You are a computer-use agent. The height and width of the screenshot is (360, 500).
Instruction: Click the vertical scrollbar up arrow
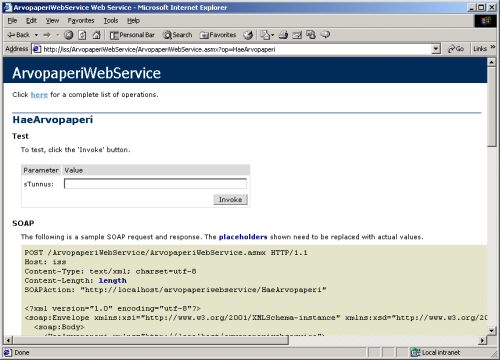(x=491, y=62)
